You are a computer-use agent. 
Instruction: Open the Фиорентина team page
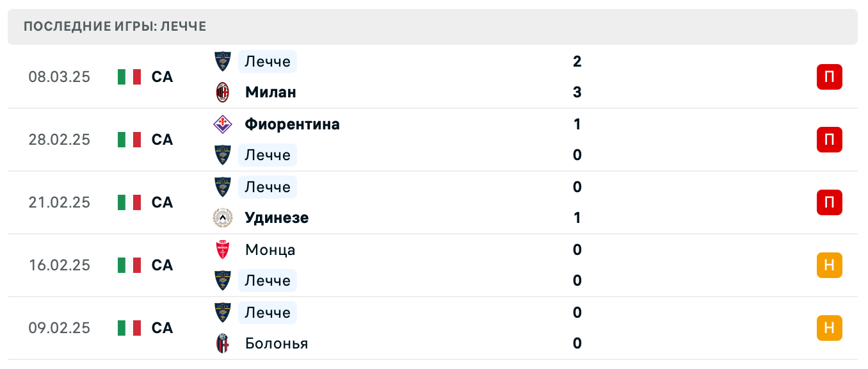[x=293, y=124]
